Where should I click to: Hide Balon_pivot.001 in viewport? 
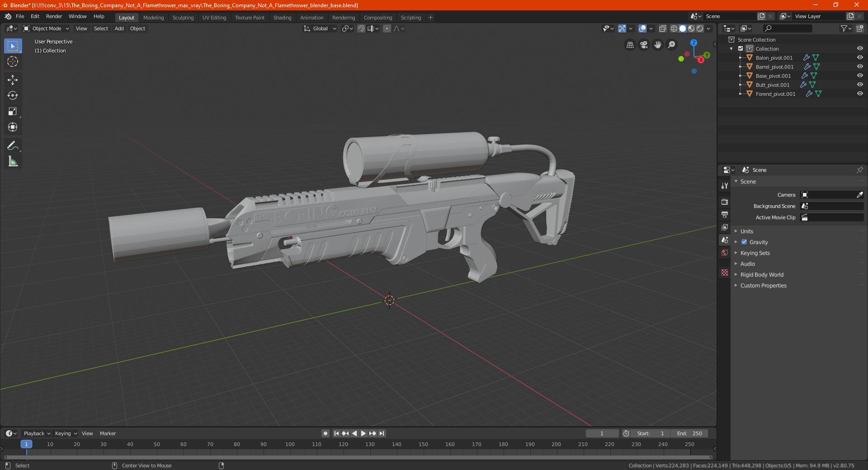pyautogui.click(x=860, y=57)
